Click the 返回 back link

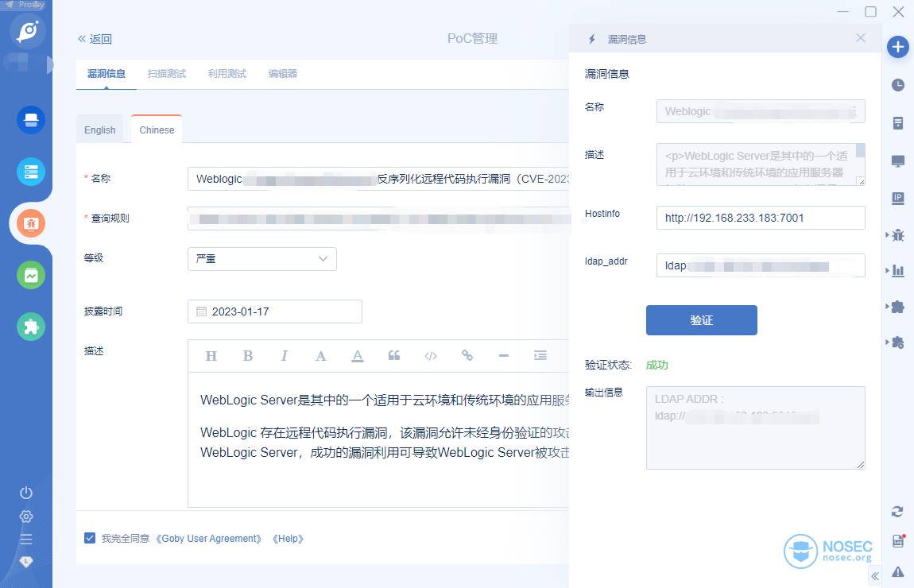pyautogui.click(x=95, y=38)
